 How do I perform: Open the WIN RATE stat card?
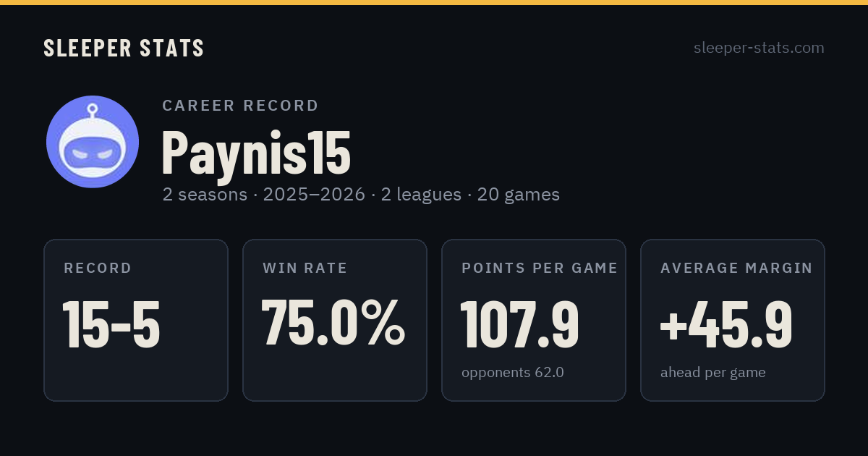tap(335, 320)
